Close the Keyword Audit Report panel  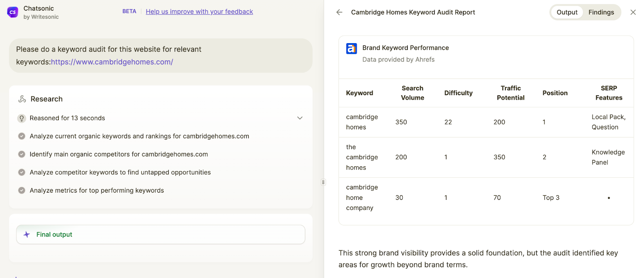pyautogui.click(x=633, y=12)
